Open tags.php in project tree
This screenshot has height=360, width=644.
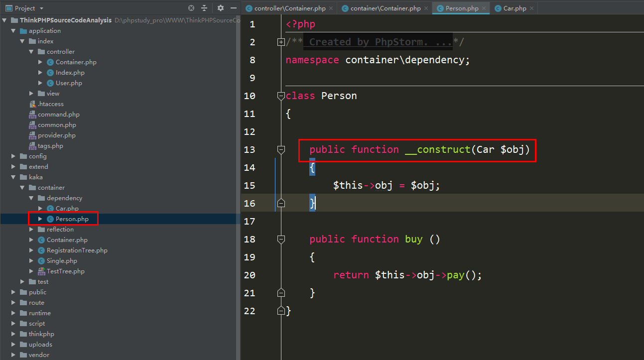click(x=50, y=146)
